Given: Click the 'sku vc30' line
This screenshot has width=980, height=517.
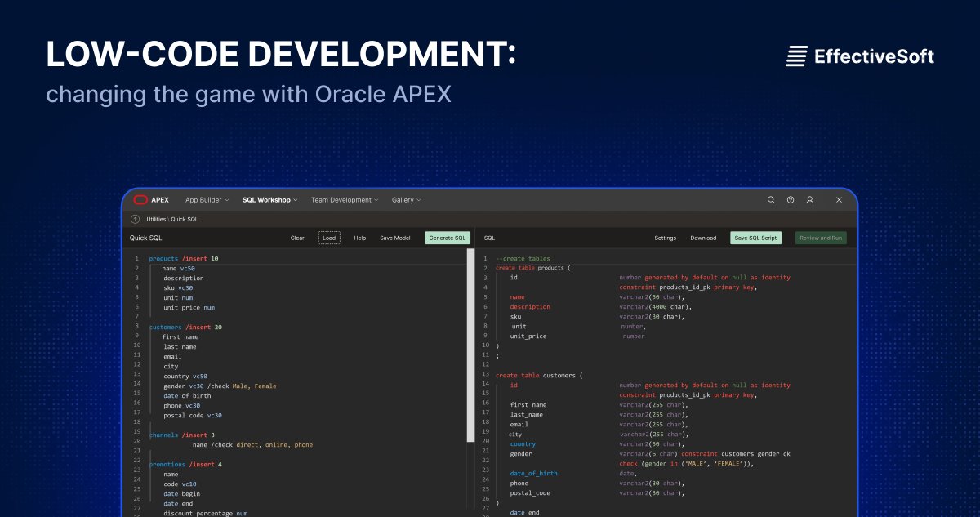Looking at the screenshot, I should [x=177, y=287].
